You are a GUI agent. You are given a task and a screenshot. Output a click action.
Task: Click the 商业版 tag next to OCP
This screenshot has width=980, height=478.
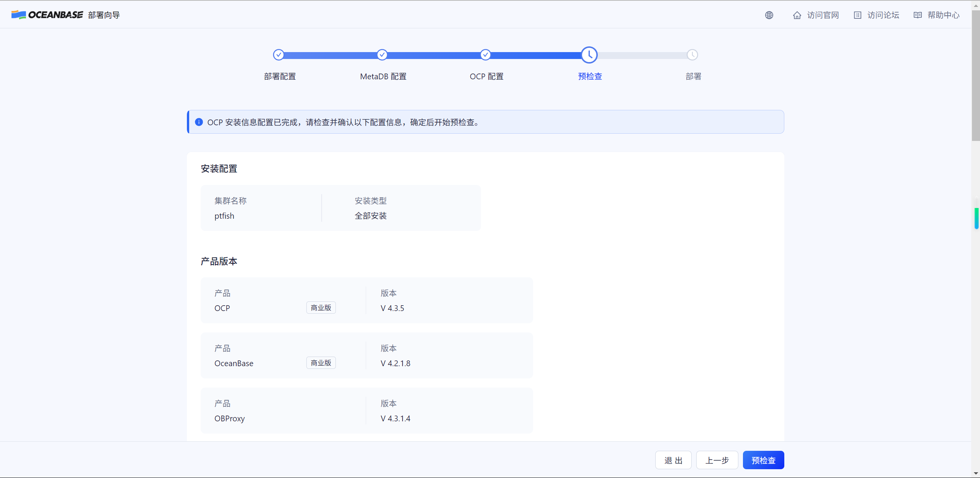pos(321,308)
